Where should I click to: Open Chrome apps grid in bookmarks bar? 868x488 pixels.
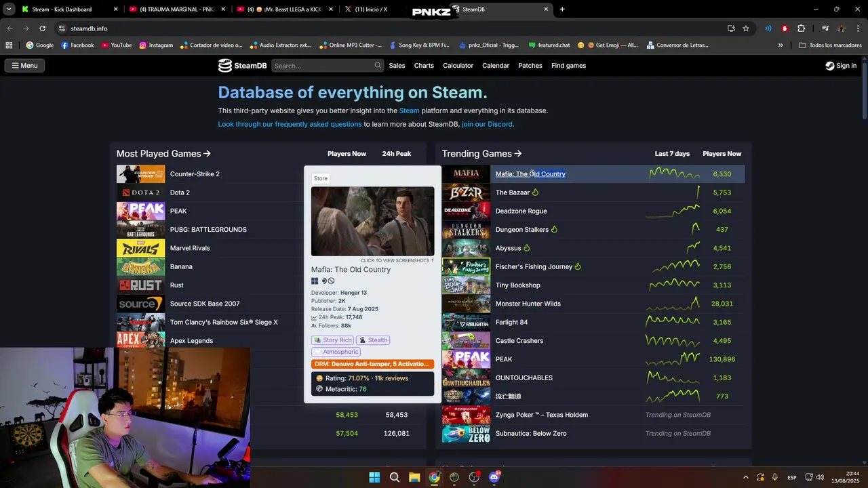pos(9,45)
